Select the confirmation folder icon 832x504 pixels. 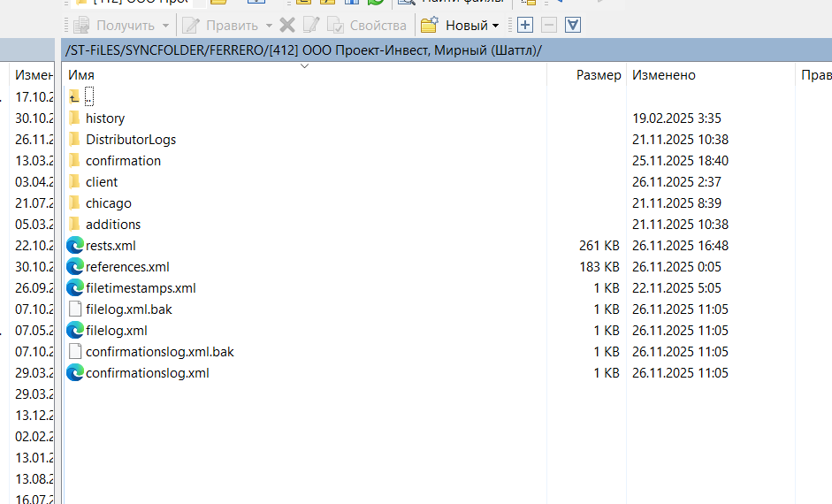[74, 160]
